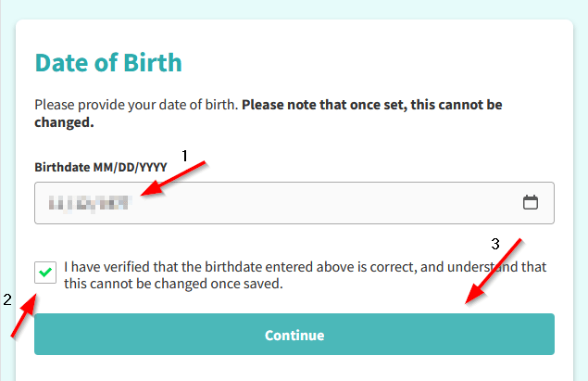588x381 pixels.
Task: Click the blurred birthdate value
Action: point(89,203)
